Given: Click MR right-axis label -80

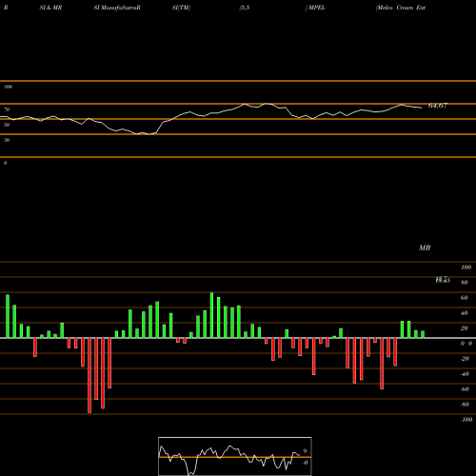Looking at the screenshot, I should (x=465, y=405).
